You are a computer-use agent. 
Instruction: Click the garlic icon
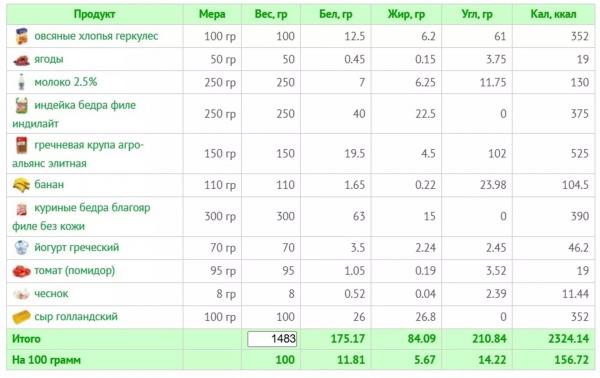click(21, 294)
